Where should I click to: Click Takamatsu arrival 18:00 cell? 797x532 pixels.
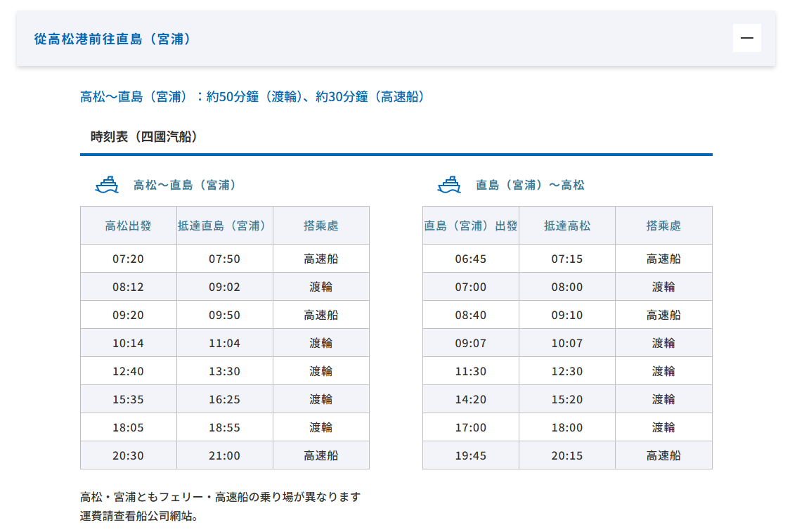(567, 427)
